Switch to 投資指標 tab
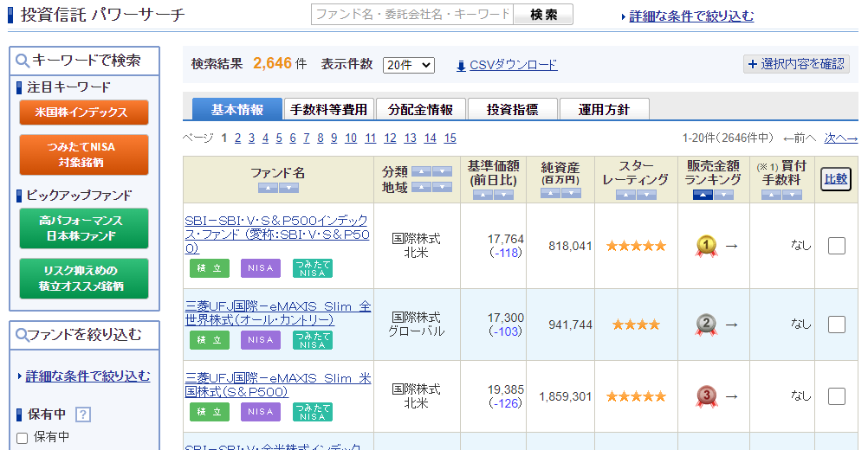The image size is (868, 450). [513, 109]
